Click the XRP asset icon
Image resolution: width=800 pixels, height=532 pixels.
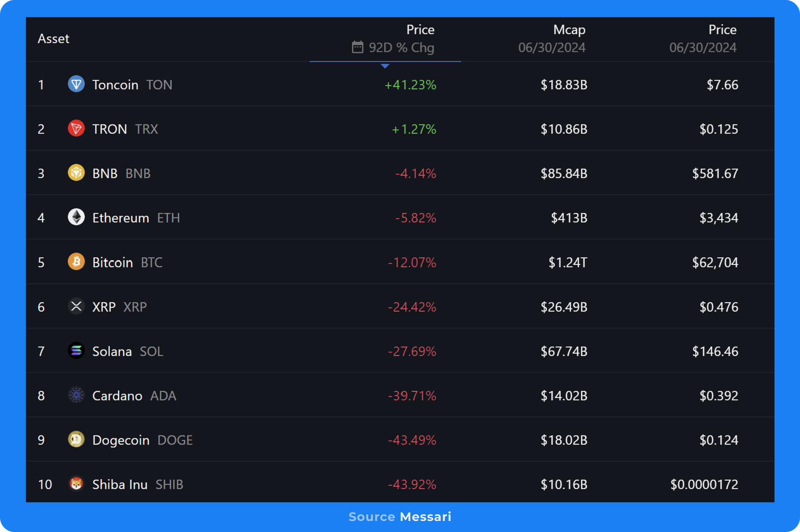click(76, 306)
